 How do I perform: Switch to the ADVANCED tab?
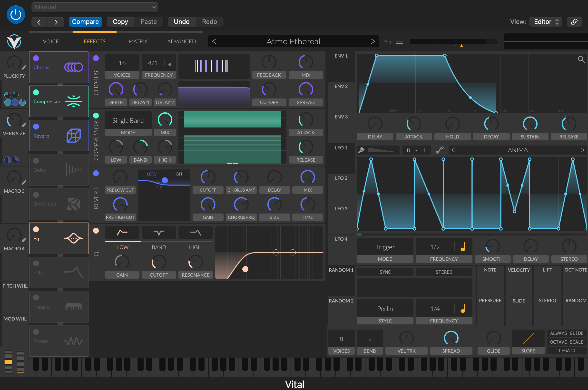click(x=182, y=41)
